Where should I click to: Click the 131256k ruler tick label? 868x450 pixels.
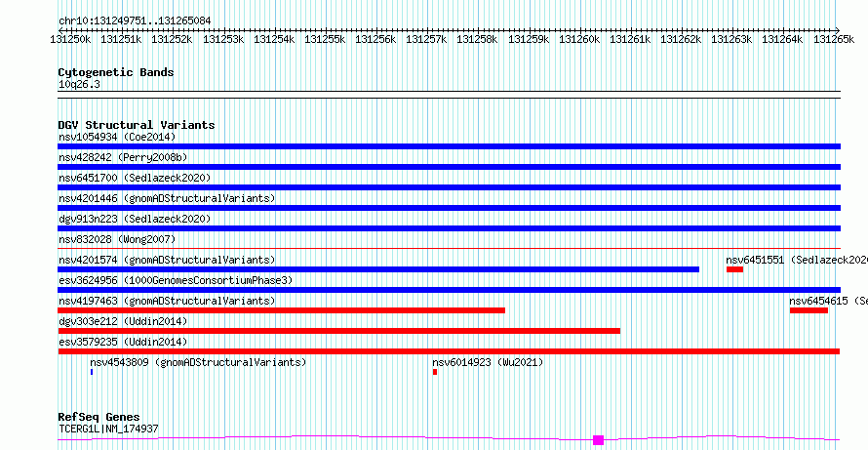pyautogui.click(x=377, y=39)
